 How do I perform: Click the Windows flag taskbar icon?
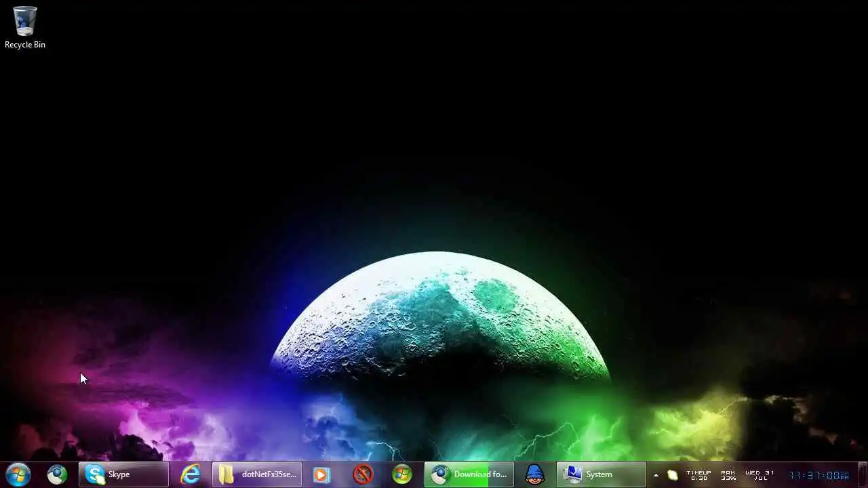click(x=402, y=474)
